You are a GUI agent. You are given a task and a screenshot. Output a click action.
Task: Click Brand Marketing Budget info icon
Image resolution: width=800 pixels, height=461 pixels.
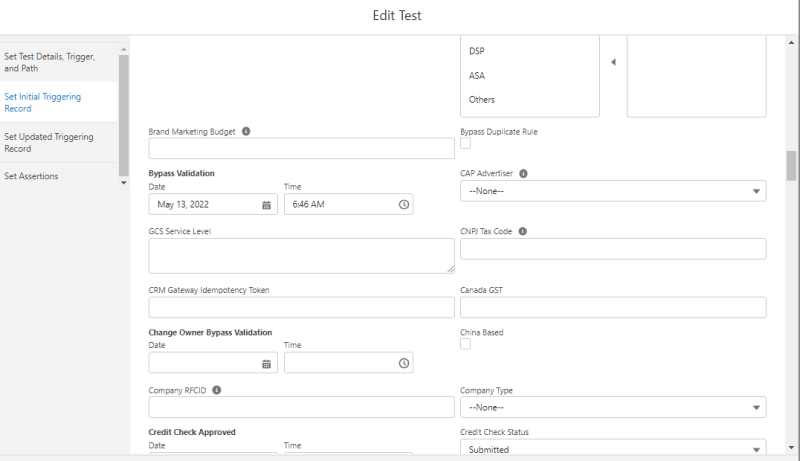click(x=246, y=131)
